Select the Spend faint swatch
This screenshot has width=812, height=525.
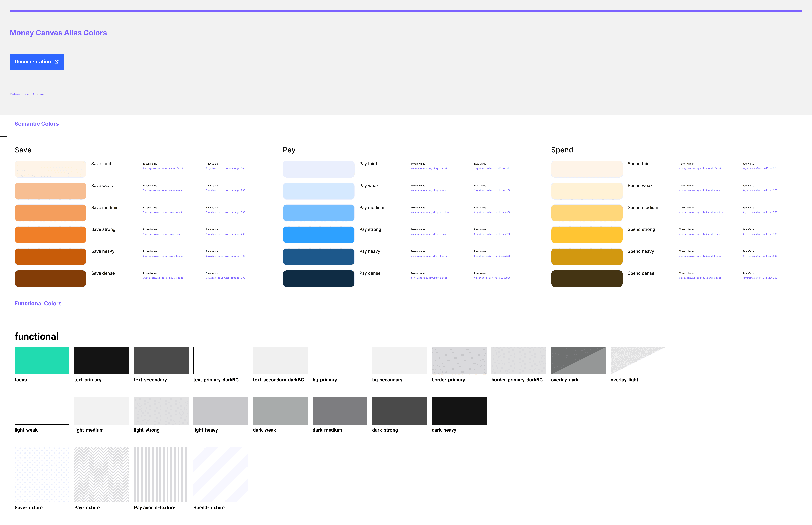[587, 169]
